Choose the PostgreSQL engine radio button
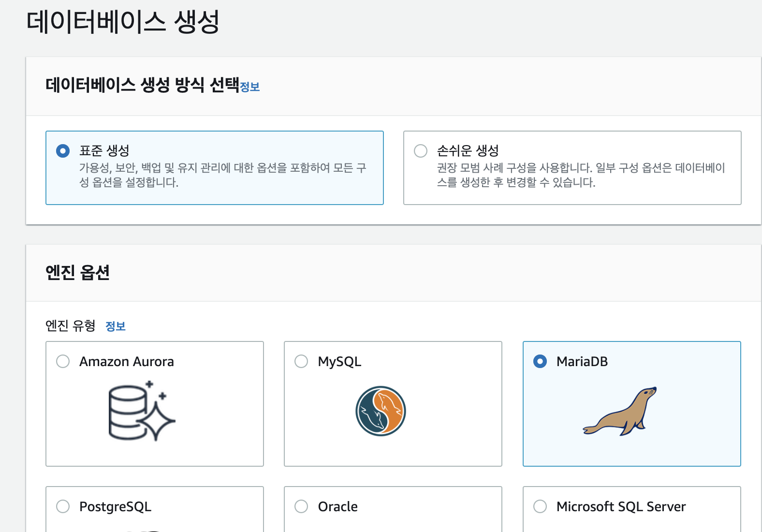This screenshot has width=762, height=532. click(x=63, y=506)
